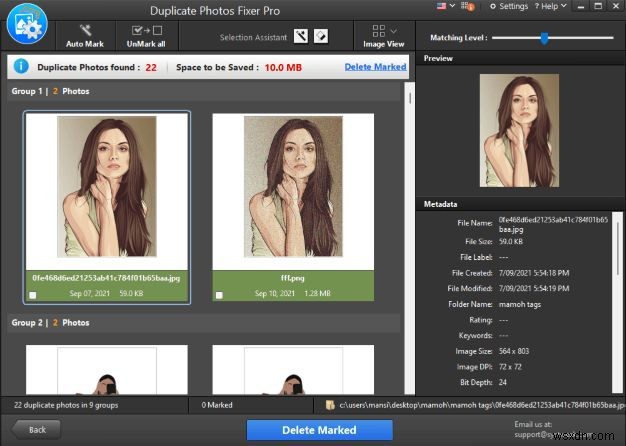The height and width of the screenshot is (446, 626).
Task: Check the box for 0fe468d6ed...baa.jpg photo
Action: [x=33, y=295]
